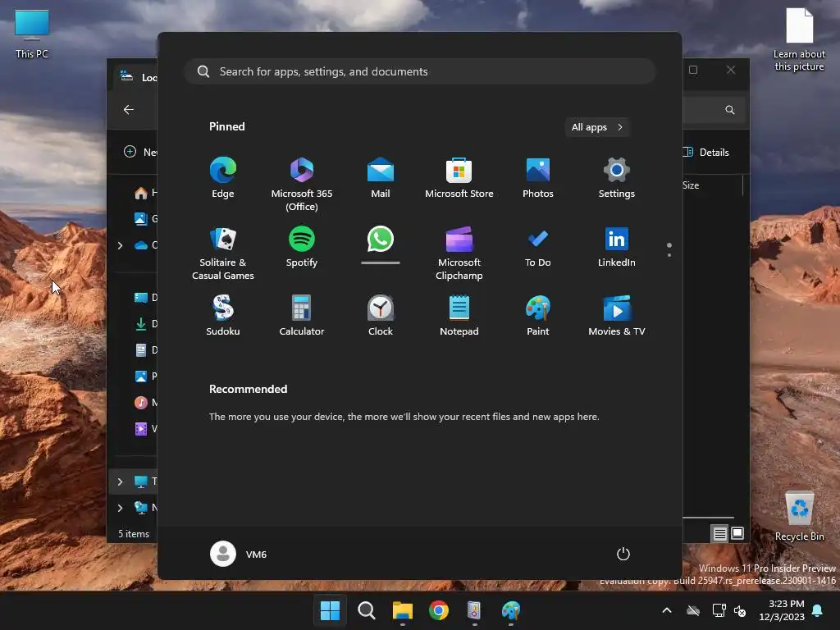Open the Mail app
Viewport: 840px width, 630px height.
pyautogui.click(x=381, y=178)
